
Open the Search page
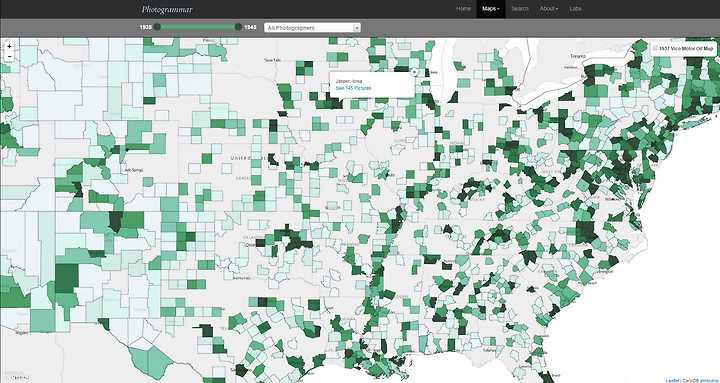click(x=520, y=9)
